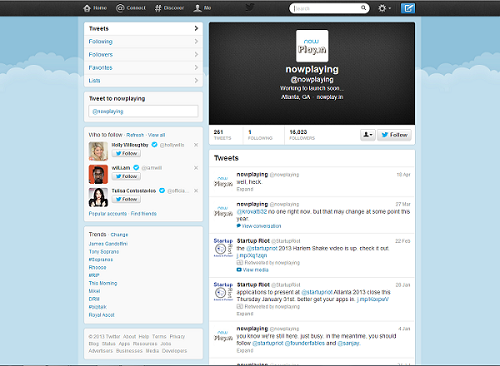Click will.i.am's verified badge
Screen dimensions: 500x366
136,168
